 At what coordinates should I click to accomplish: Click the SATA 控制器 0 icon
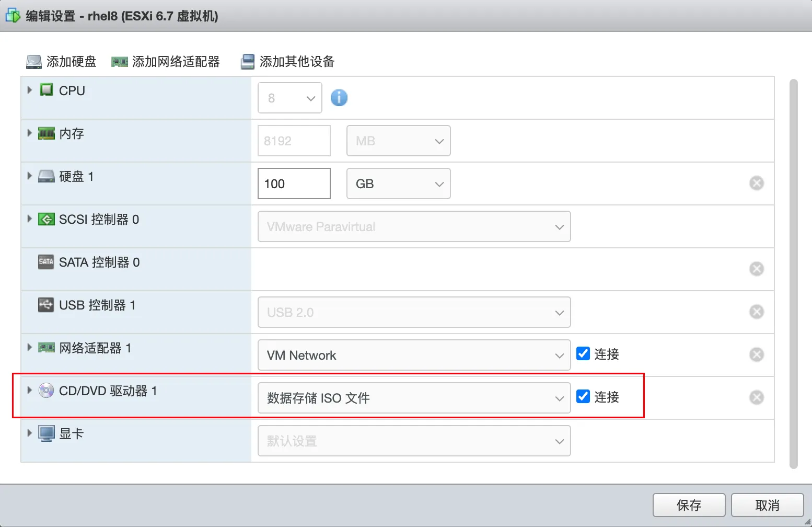click(x=46, y=262)
